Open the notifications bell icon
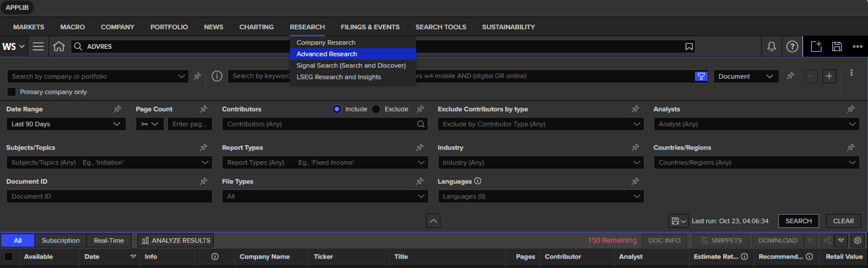The width and height of the screenshot is (868, 268). pos(771,46)
